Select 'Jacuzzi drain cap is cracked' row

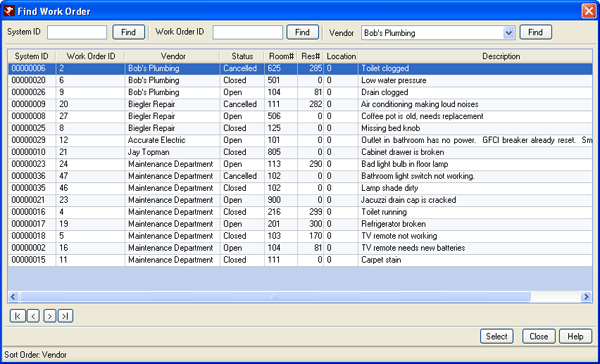[300, 200]
